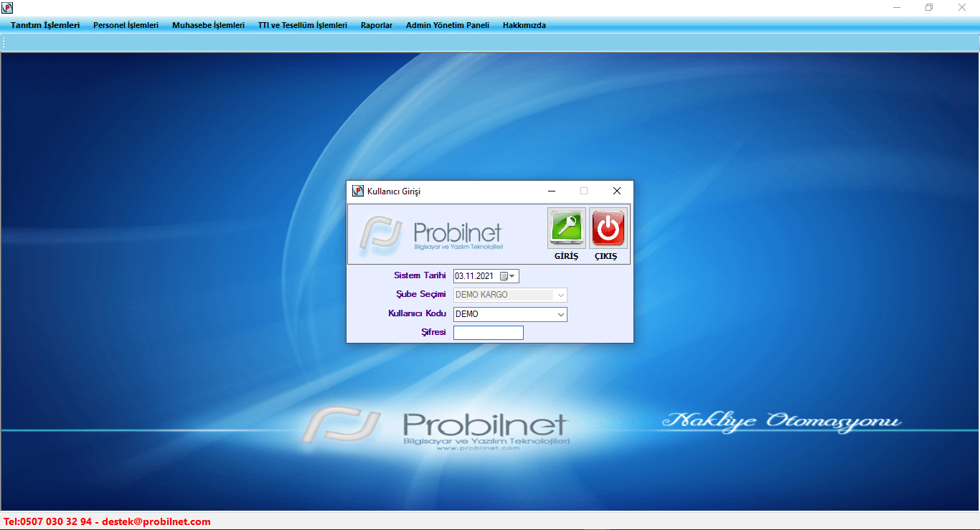The image size is (980, 530).
Task: Minimize the Kullanıcı Girişi dialog
Action: tap(552, 191)
